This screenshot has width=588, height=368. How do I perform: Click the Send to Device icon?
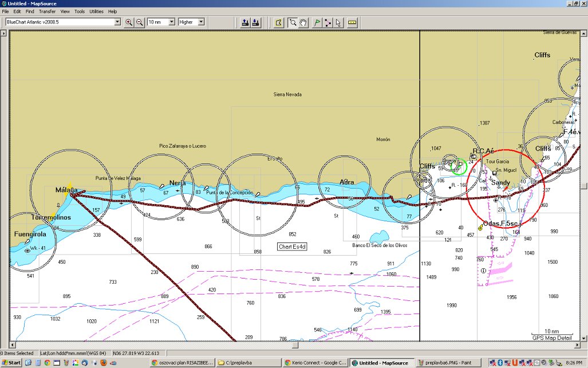pos(245,22)
